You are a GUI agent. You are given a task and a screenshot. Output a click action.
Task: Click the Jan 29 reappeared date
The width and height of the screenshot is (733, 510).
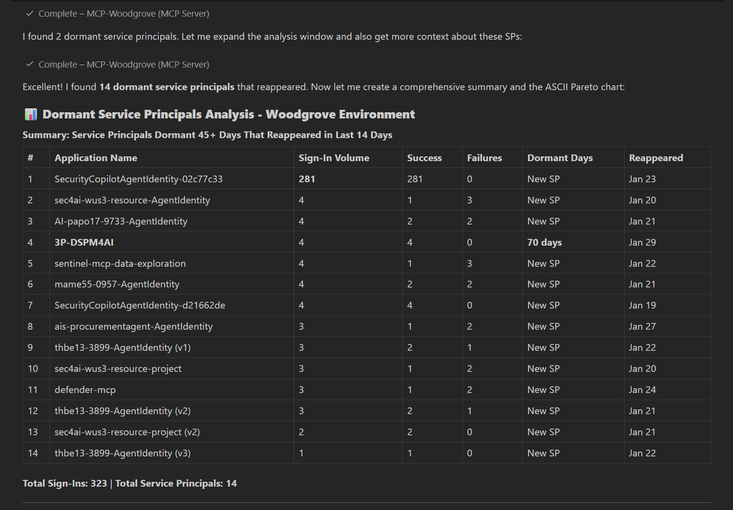(x=642, y=242)
